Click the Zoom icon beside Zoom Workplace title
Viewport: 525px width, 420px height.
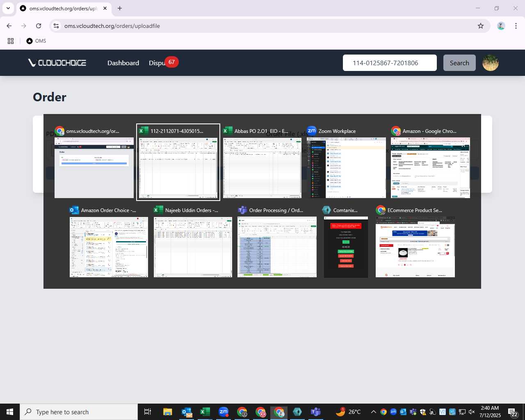click(x=312, y=131)
